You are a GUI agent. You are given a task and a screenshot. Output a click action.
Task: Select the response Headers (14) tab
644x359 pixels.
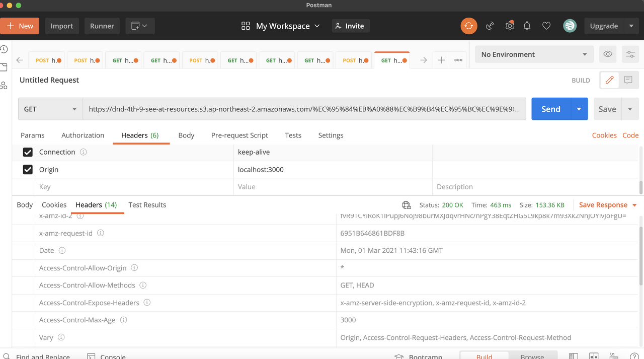click(96, 205)
